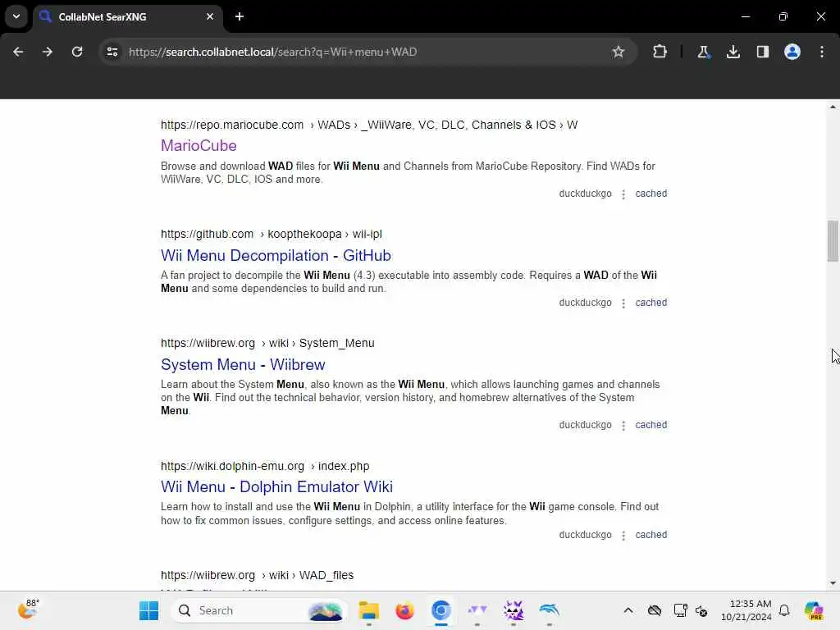The height and width of the screenshot is (630, 840).
Task: Open Chromium browser taskbar icon
Action: coord(441,610)
